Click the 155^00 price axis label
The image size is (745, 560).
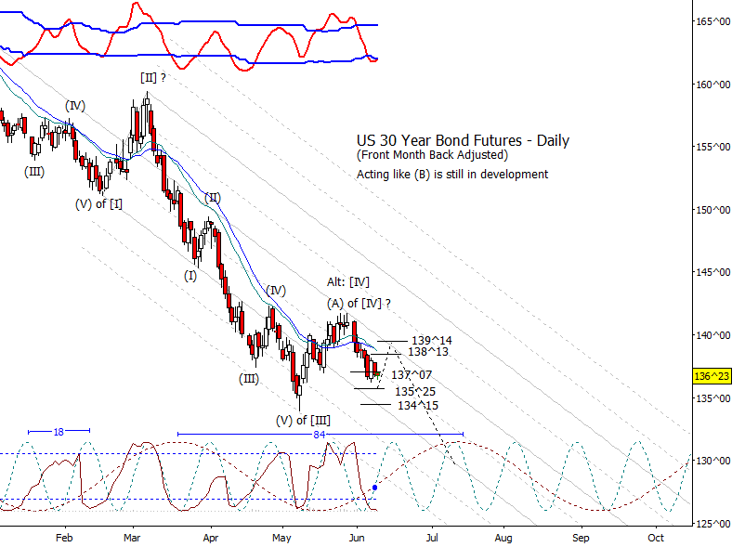[x=713, y=148]
